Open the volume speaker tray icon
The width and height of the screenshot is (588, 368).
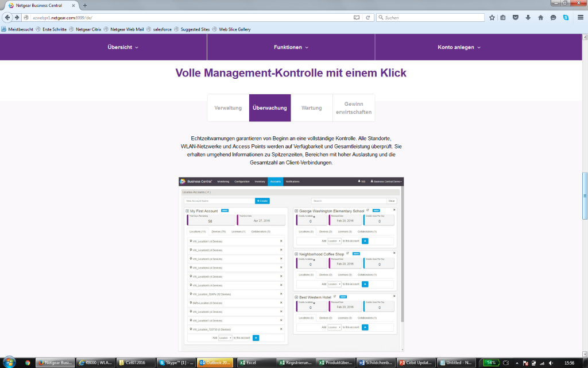click(551, 363)
